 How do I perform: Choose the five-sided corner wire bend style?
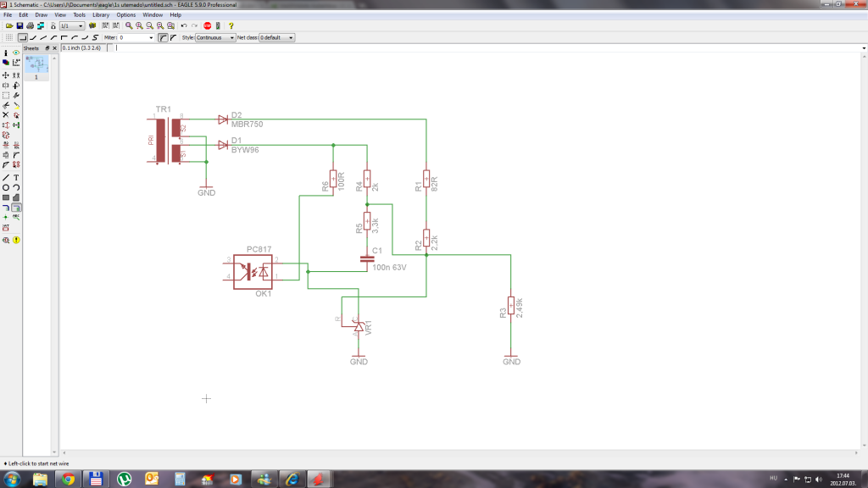[x=64, y=37]
